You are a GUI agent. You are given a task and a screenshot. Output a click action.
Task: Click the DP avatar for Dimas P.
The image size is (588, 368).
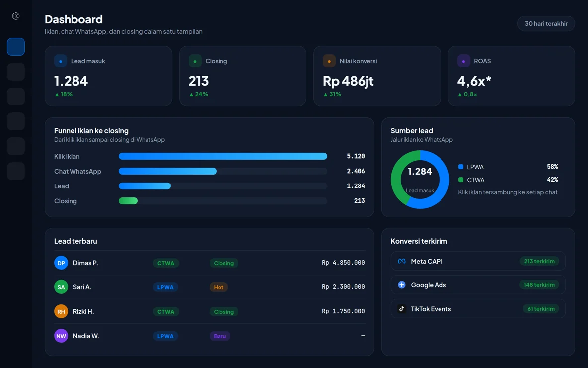pyautogui.click(x=61, y=263)
